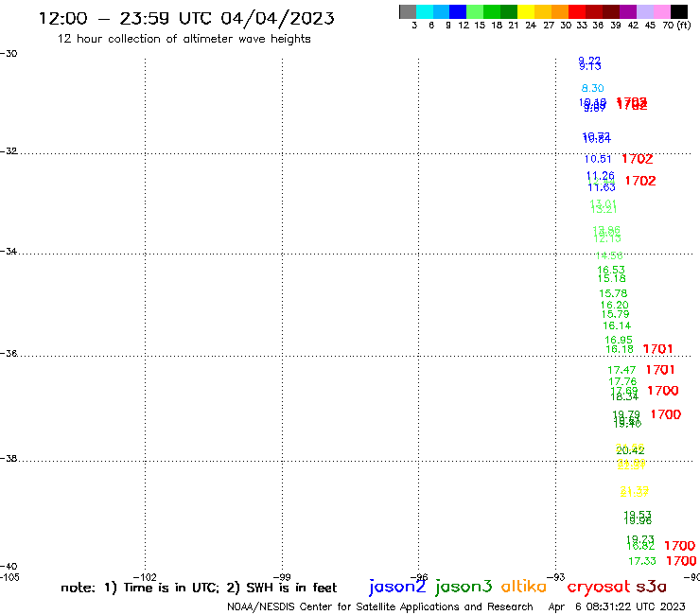
Task: Click the wave height value '15.78'
Action: (613, 293)
